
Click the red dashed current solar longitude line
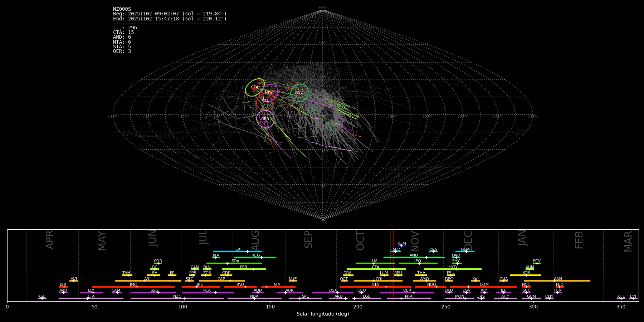click(393, 265)
